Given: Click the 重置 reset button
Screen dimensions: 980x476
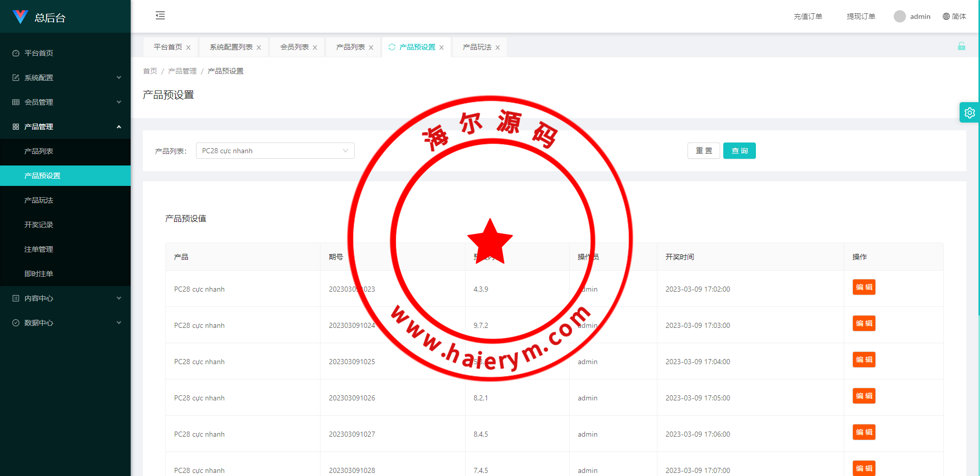Looking at the screenshot, I should (703, 151).
